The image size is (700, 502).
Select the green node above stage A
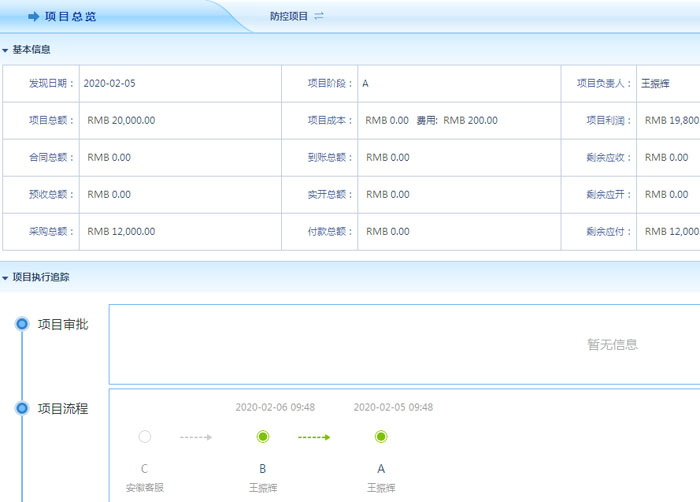point(381,437)
